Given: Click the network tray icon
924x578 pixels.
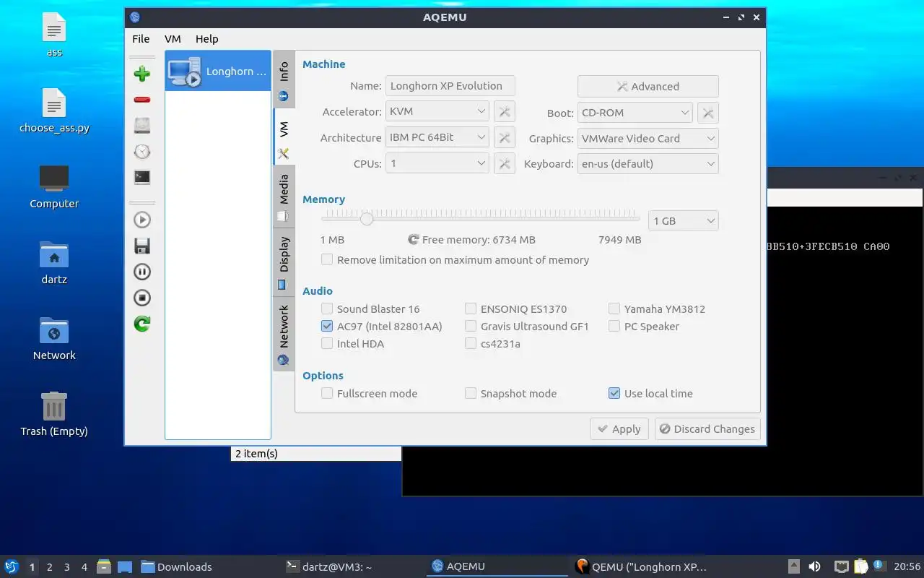Looking at the screenshot, I should tap(841, 566).
